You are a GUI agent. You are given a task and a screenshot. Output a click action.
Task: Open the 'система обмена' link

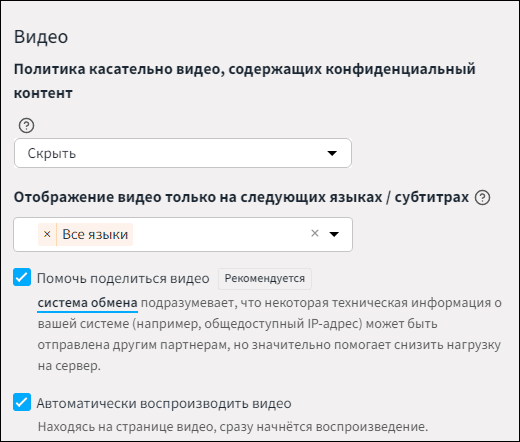click(x=87, y=303)
